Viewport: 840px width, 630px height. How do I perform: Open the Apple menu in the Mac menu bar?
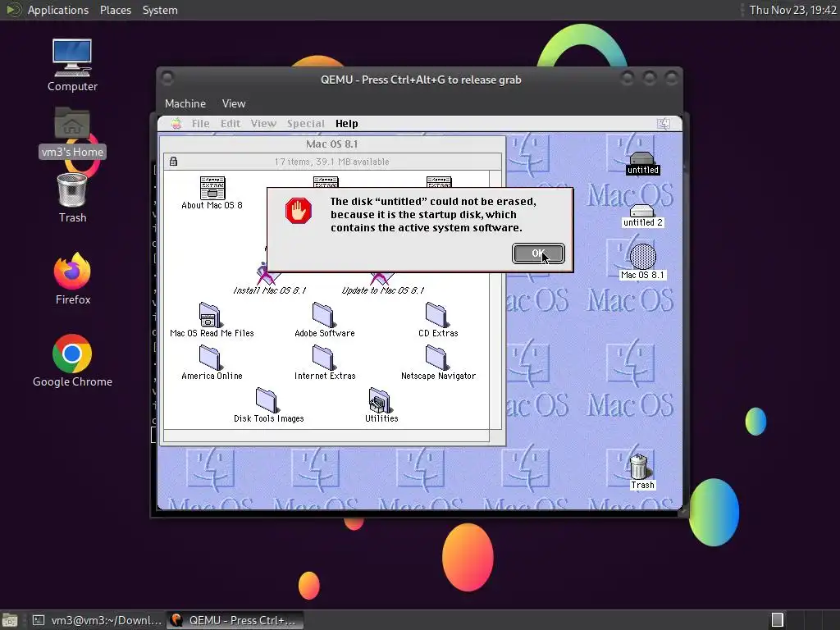pyautogui.click(x=176, y=124)
